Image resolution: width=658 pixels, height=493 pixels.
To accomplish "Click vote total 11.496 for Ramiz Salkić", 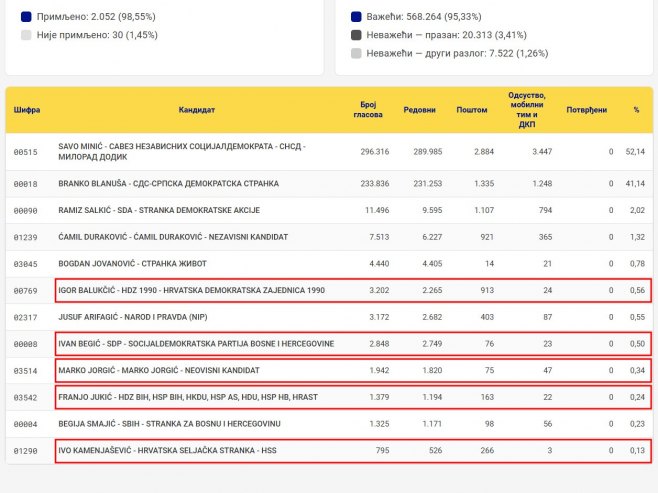I will (377, 210).
